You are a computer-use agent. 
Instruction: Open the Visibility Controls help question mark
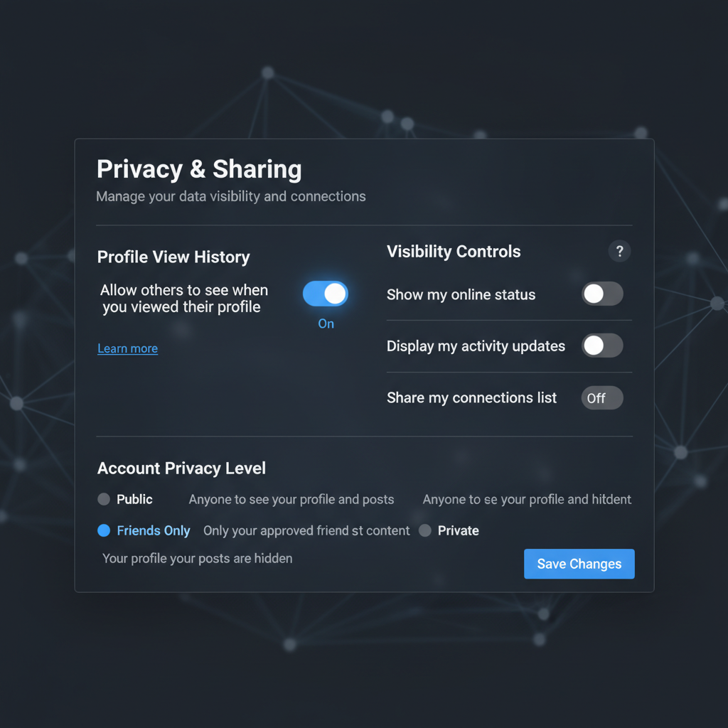[619, 251]
